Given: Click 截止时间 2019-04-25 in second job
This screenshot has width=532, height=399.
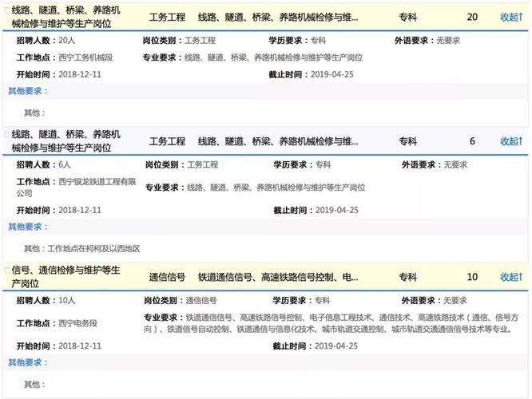Looking at the screenshot, I should [337, 210].
